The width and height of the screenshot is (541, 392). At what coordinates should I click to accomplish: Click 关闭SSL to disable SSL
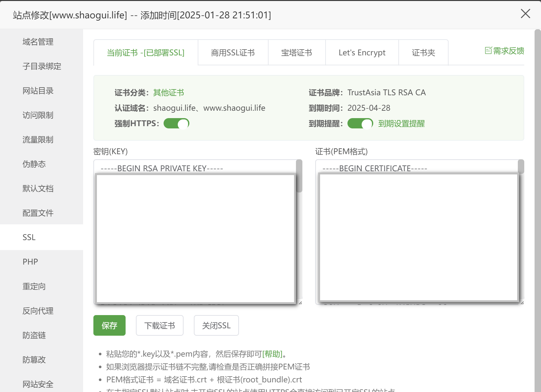216,325
